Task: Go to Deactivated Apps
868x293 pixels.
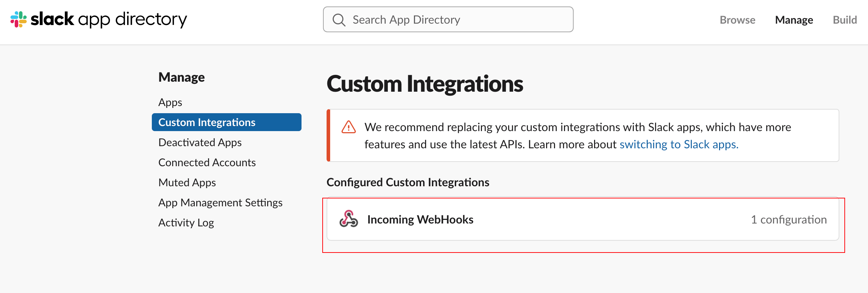Action: click(200, 142)
